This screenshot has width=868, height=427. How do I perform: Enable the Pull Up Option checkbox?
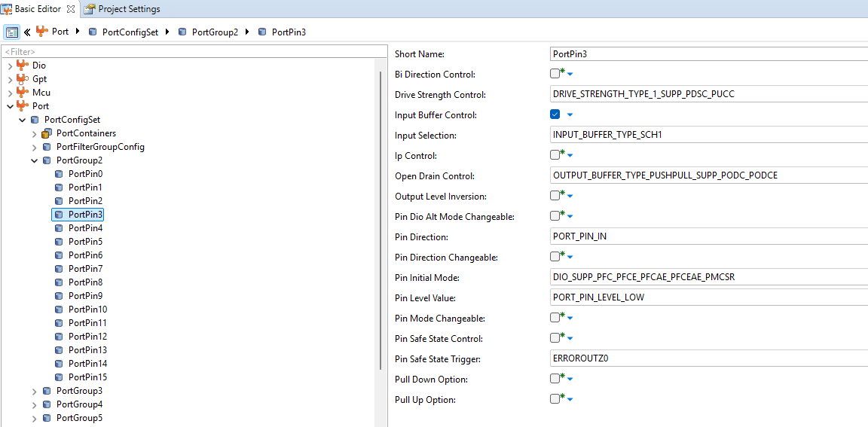tap(555, 399)
